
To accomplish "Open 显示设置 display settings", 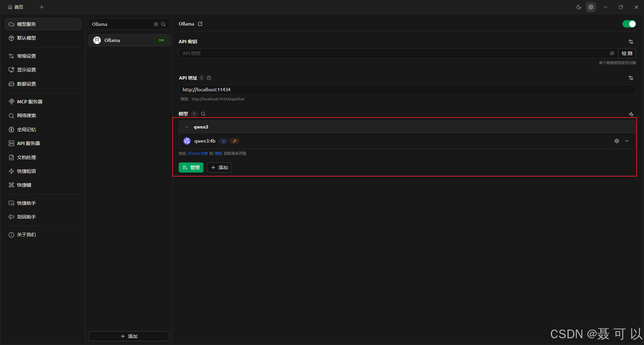I will (43, 70).
